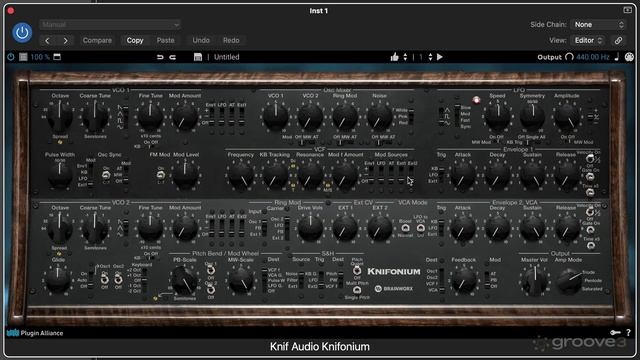Click the note icon right of 440.00 Hz
640x360 pixels.
pos(617,57)
